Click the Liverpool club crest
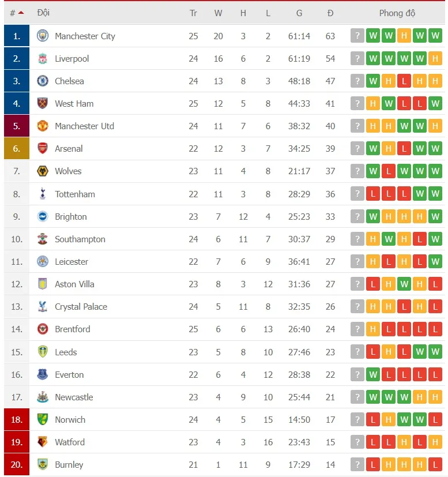448x477 pixels. point(42,58)
